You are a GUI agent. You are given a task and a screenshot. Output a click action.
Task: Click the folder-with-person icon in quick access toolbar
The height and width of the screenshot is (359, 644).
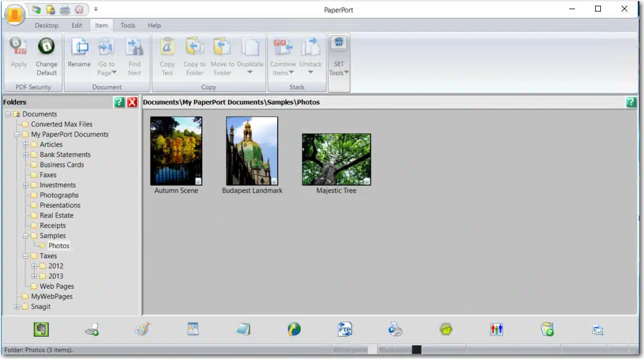point(51,9)
